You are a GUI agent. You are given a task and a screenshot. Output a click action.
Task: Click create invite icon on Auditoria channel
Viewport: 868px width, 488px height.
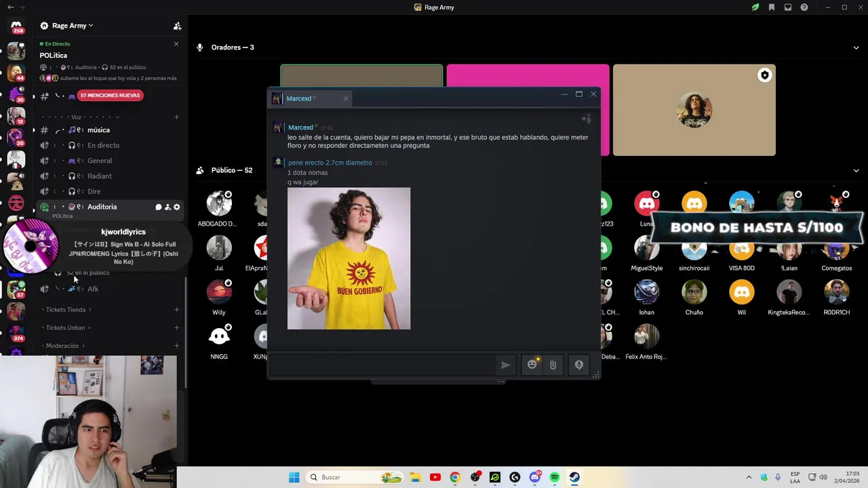tap(167, 207)
